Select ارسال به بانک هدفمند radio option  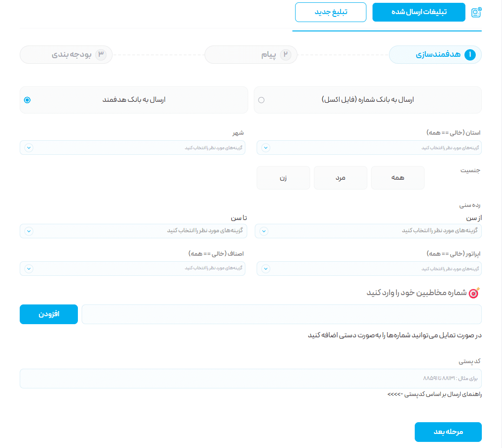[x=27, y=100]
